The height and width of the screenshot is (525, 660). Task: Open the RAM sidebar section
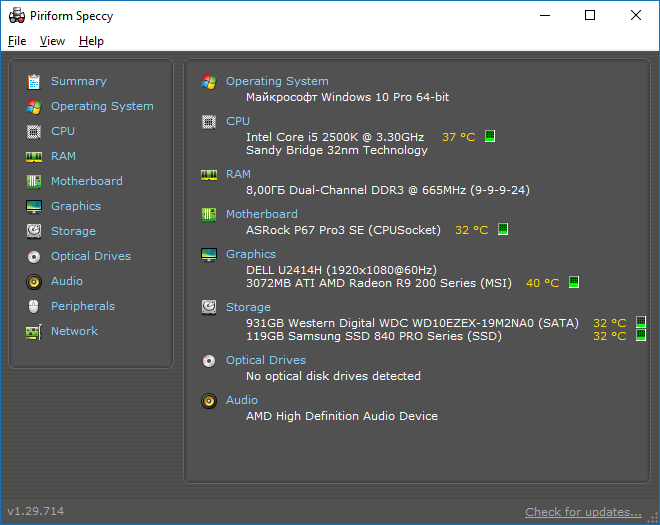[x=63, y=156]
